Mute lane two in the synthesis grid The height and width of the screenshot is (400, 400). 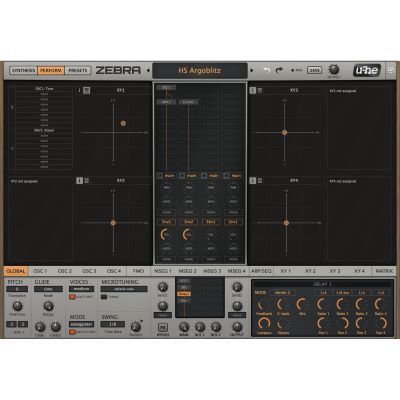[x=182, y=176]
